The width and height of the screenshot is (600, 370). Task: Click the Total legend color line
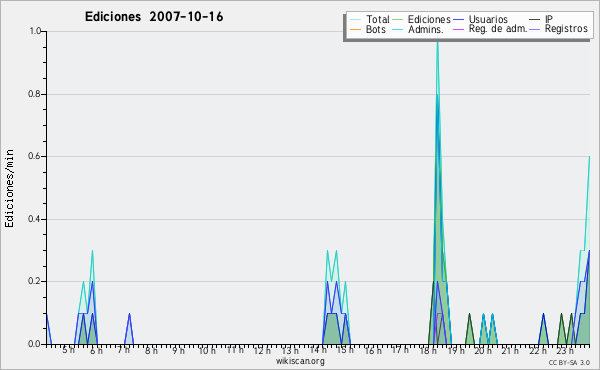coord(355,20)
